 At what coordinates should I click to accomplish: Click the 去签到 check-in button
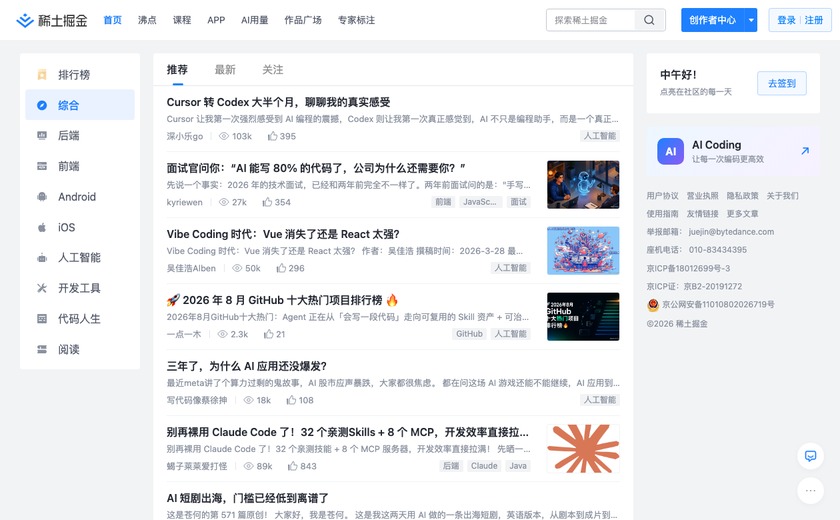(x=782, y=83)
